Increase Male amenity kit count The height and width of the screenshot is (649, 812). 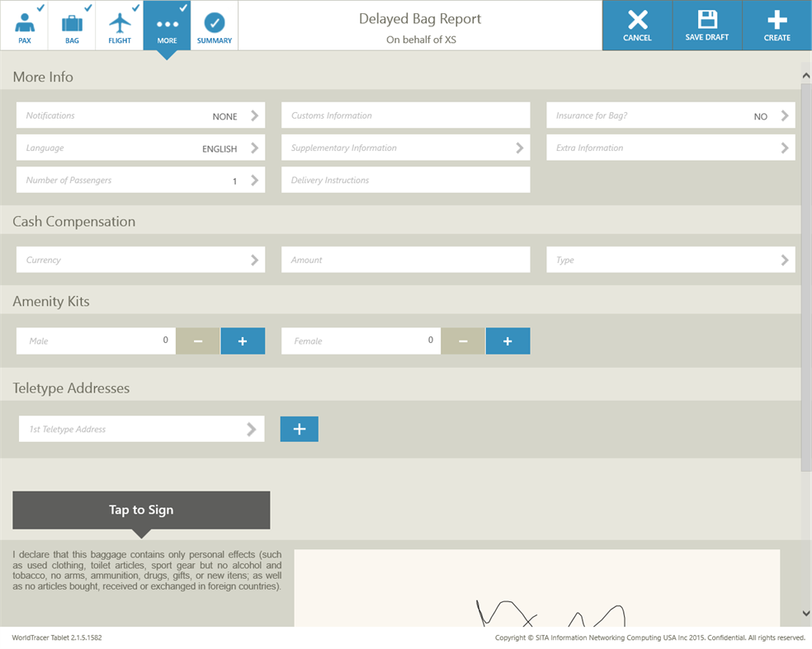pos(243,341)
